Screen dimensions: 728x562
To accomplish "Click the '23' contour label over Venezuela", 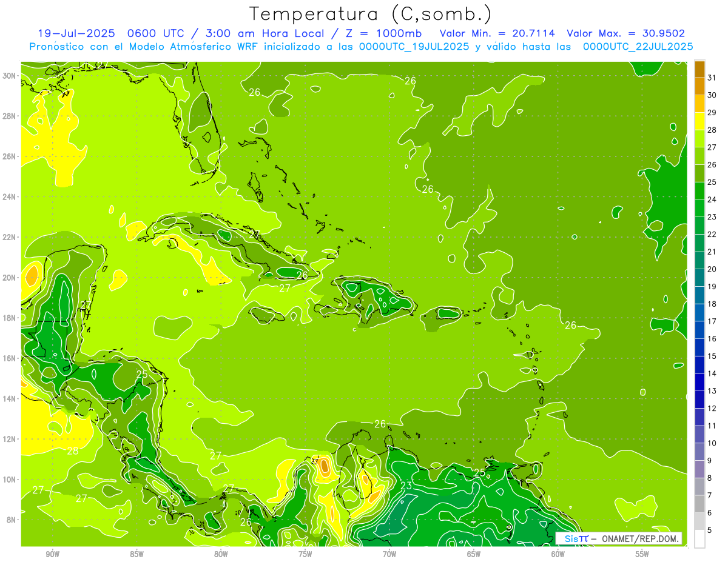I will (x=406, y=486).
